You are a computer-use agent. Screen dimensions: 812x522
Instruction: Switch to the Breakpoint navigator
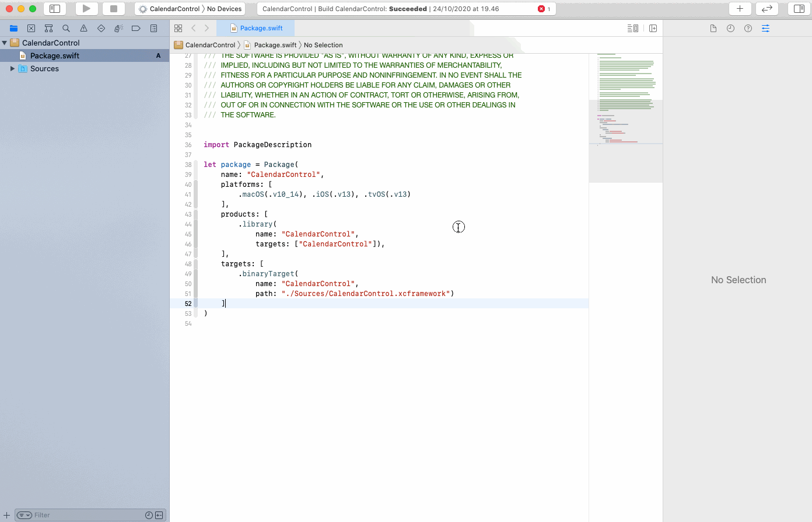pyautogui.click(x=136, y=28)
